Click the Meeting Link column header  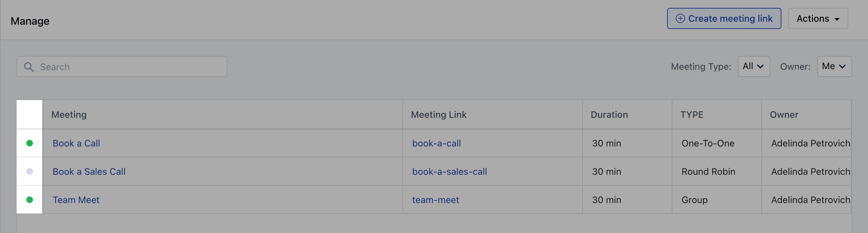pyautogui.click(x=439, y=115)
